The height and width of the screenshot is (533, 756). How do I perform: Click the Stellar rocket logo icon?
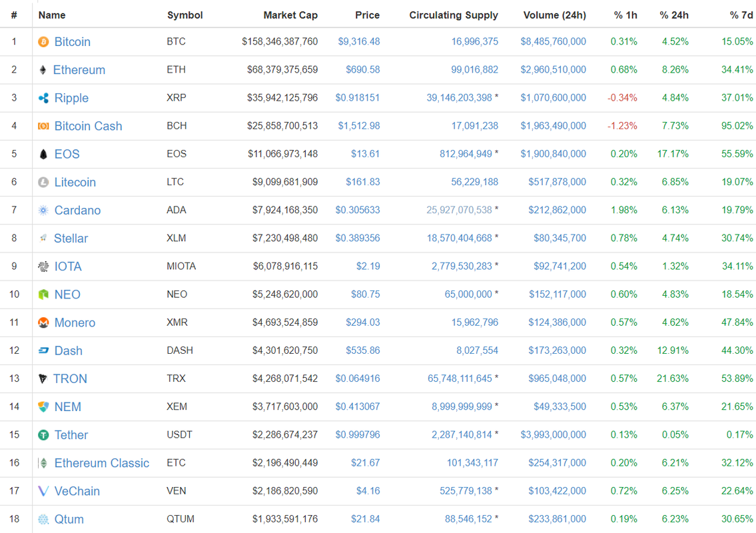43,238
